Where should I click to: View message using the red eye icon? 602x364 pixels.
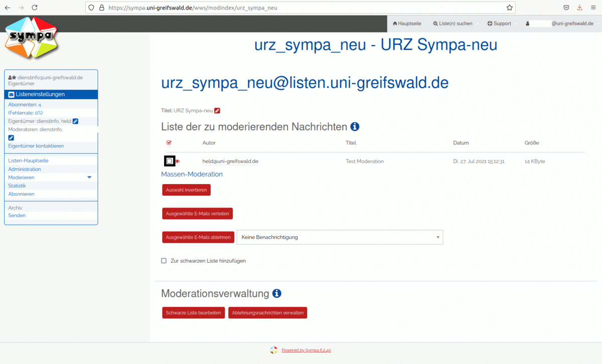(x=178, y=161)
